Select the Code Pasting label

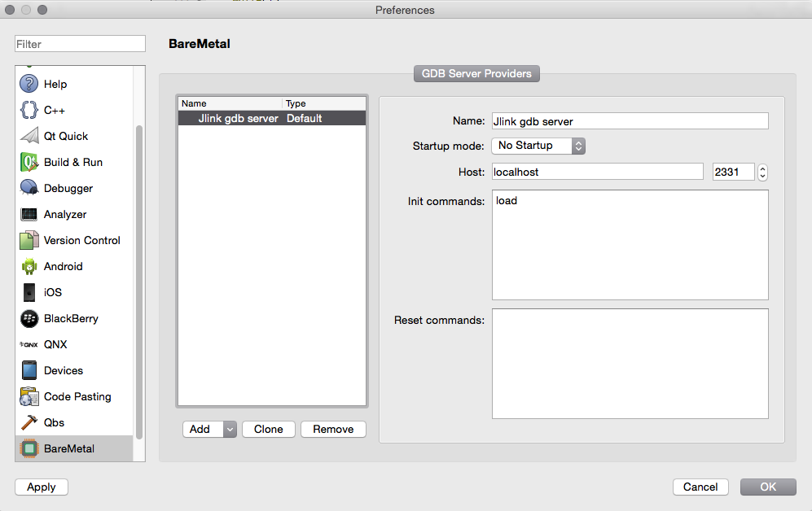click(77, 397)
